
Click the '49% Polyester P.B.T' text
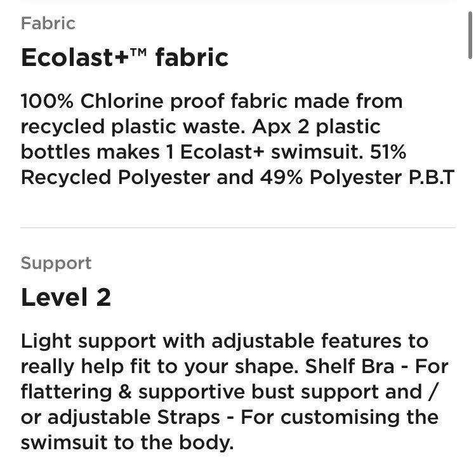pyautogui.click(x=357, y=178)
